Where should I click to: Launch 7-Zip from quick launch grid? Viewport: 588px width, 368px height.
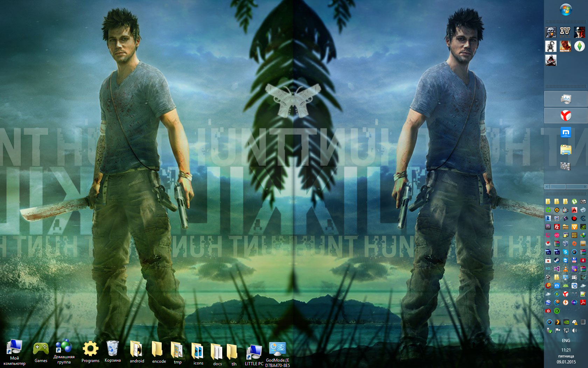coord(583,202)
